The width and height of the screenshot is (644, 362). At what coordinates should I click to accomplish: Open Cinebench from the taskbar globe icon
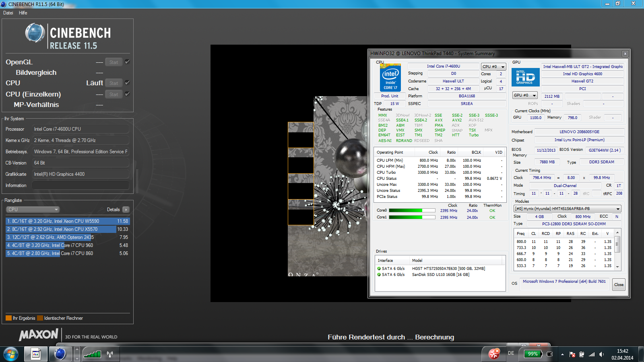point(60,354)
